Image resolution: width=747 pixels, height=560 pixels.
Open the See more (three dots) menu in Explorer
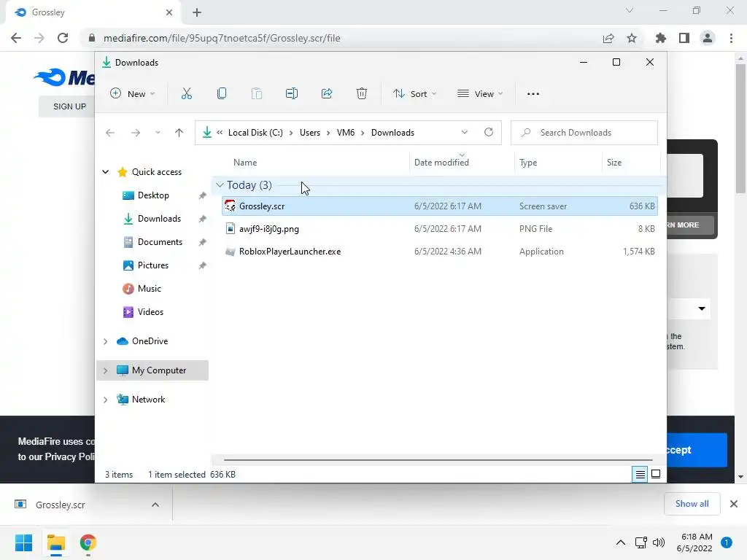(533, 94)
